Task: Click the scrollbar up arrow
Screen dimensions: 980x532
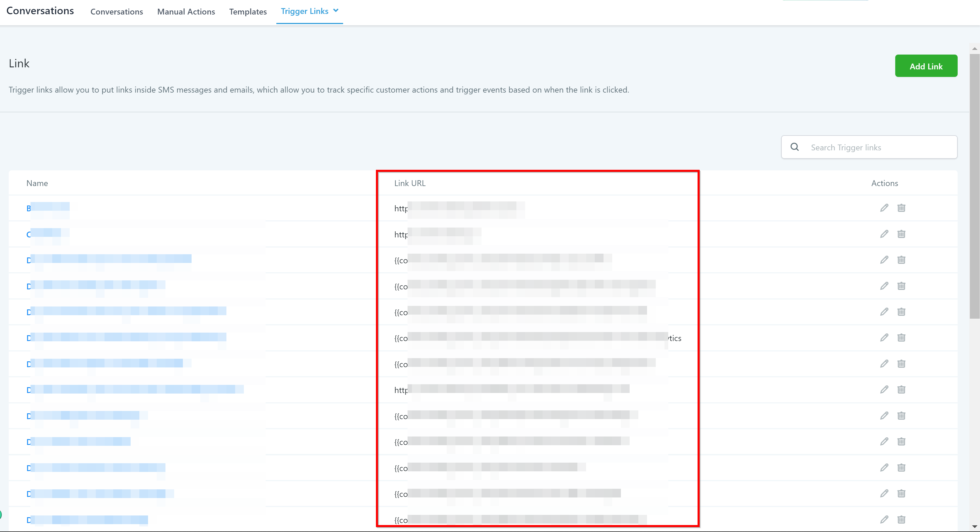Action: click(974, 49)
